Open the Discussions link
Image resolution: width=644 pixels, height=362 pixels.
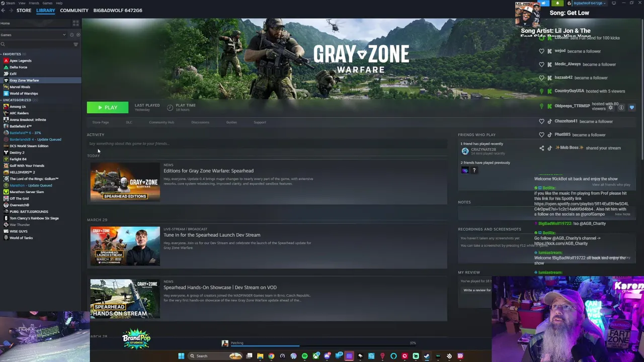point(200,122)
